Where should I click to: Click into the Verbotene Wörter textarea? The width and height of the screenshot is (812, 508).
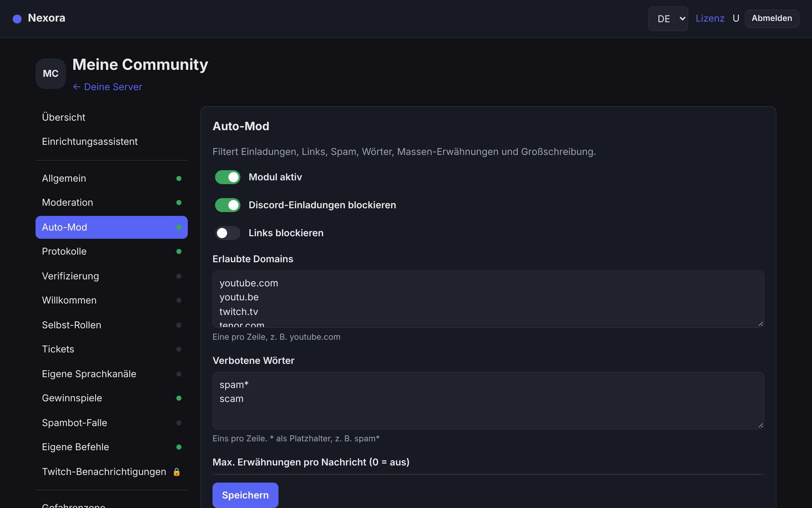coord(488,400)
